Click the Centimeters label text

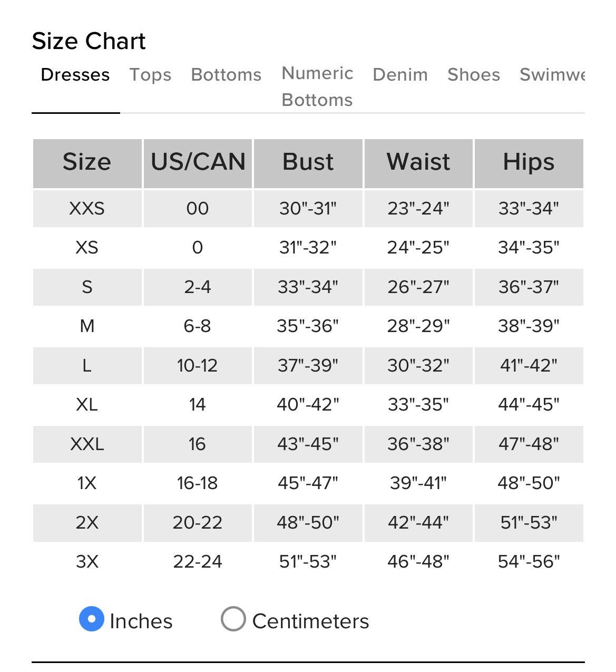(x=310, y=621)
